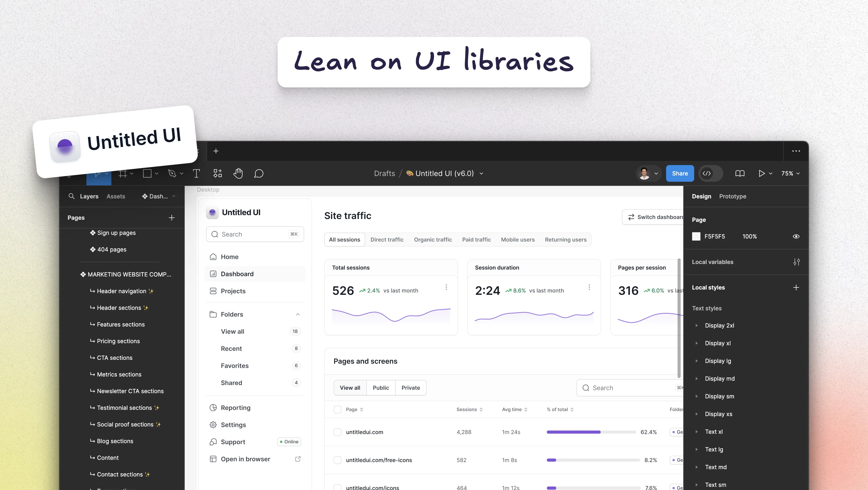Click the Support headset icon

pos(213,442)
